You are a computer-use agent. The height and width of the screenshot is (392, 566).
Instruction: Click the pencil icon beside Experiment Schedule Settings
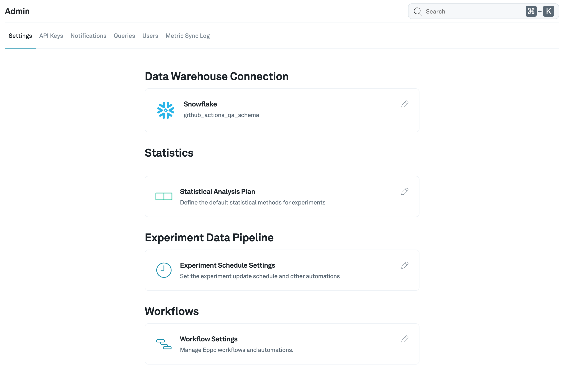click(x=404, y=265)
